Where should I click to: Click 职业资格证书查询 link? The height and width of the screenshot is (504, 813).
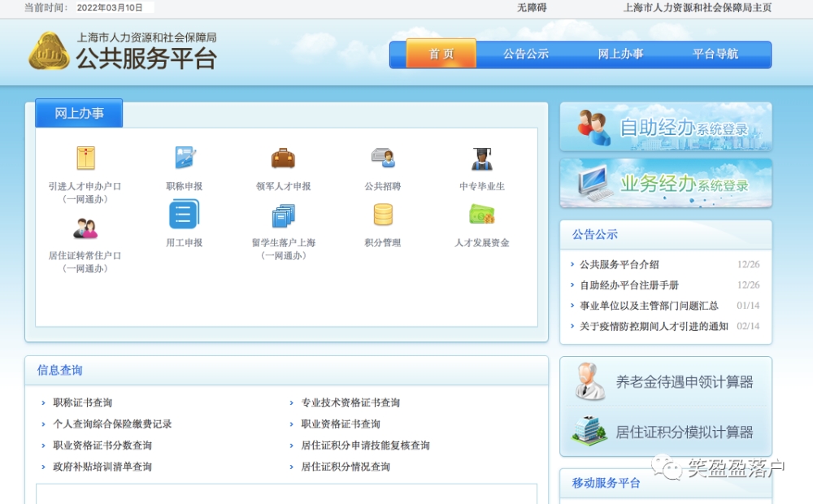click(x=341, y=424)
